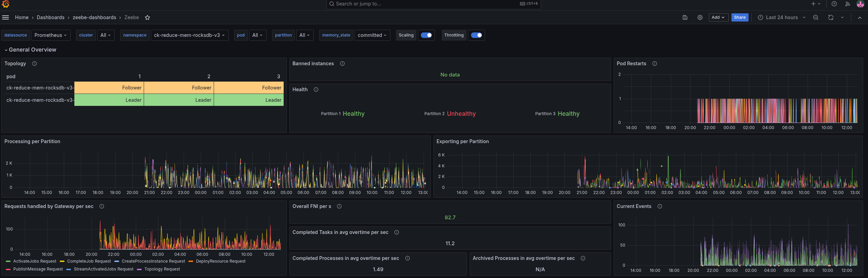Viewport: 868px width, 278px height.
Task: Star the Zeebe dashboard as favorite
Action: point(147,17)
